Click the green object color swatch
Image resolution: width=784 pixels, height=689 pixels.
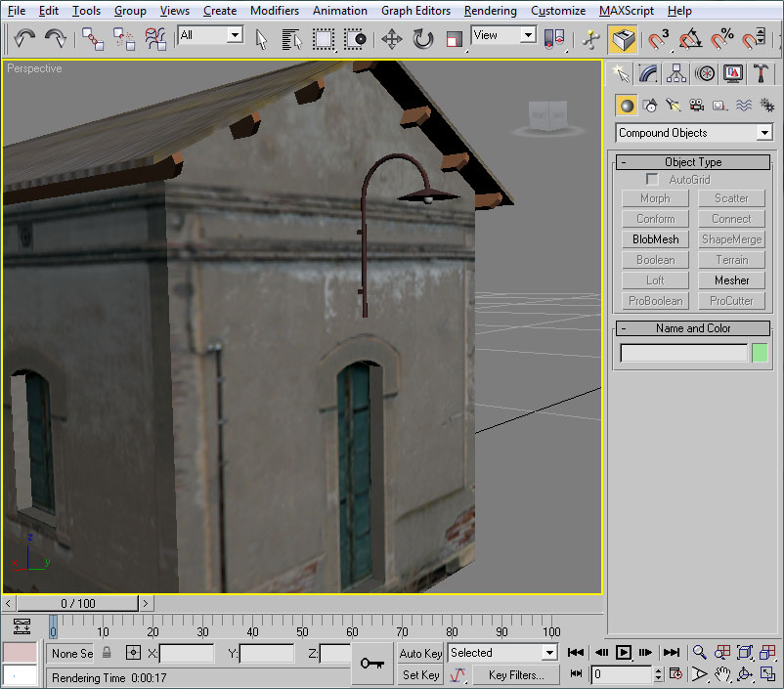pos(760,354)
